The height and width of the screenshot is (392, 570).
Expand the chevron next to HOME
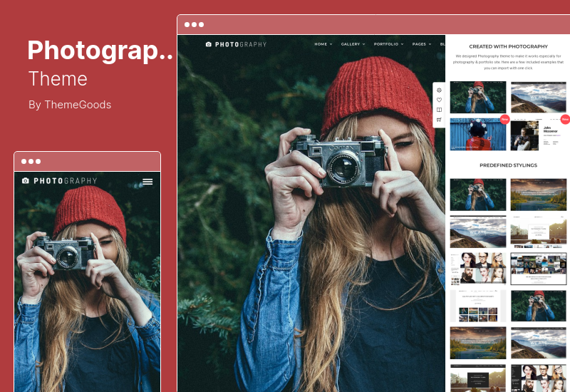click(x=331, y=44)
